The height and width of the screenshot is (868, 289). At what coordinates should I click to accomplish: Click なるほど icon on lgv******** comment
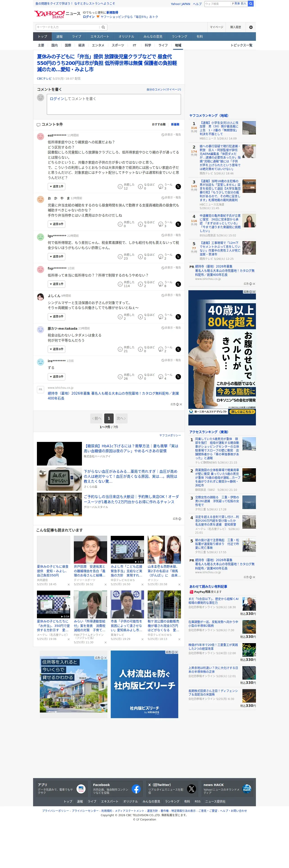(x=140, y=257)
